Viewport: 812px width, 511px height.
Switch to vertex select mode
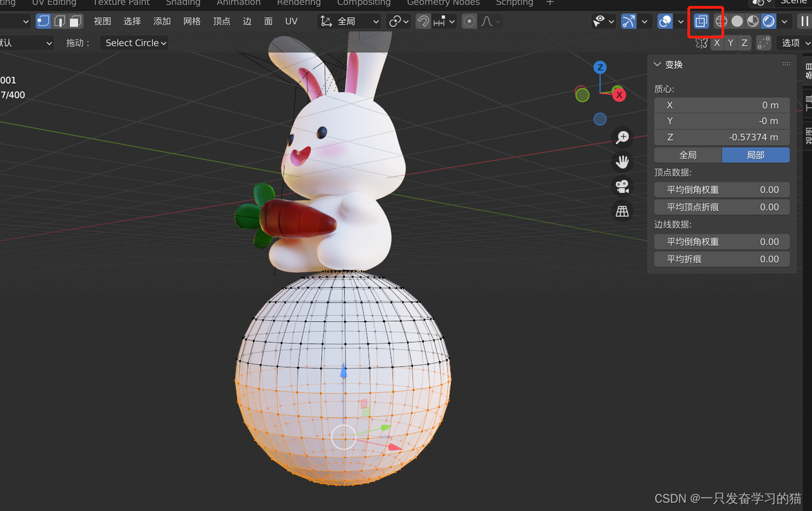pos(43,21)
